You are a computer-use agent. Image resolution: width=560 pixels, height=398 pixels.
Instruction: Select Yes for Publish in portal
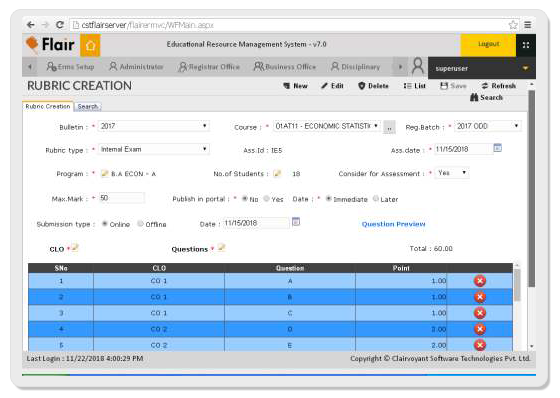tap(266, 199)
